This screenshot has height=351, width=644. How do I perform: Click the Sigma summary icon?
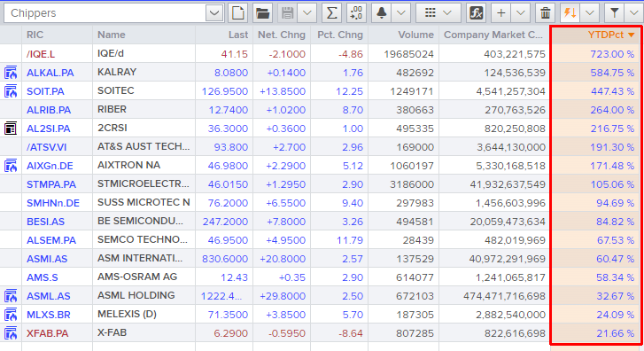point(331,13)
